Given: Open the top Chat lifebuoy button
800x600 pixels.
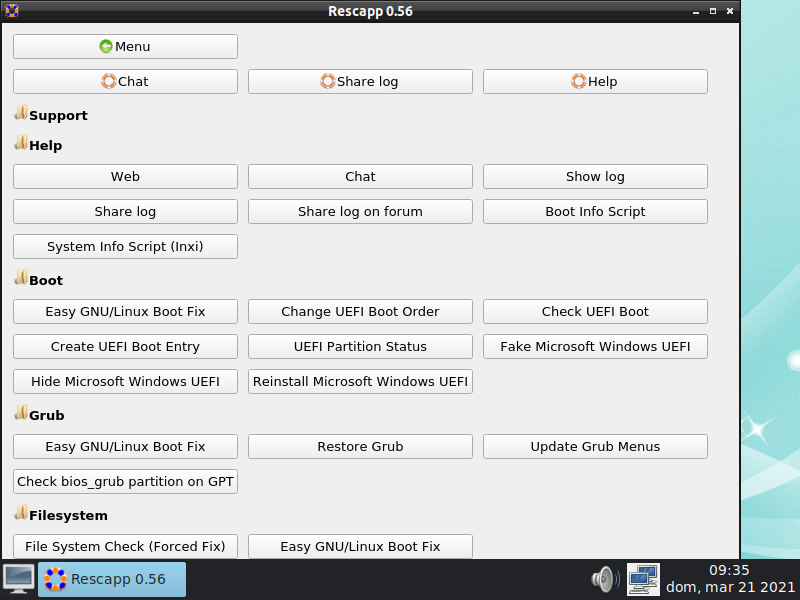Looking at the screenshot, I should click(125, 82).
